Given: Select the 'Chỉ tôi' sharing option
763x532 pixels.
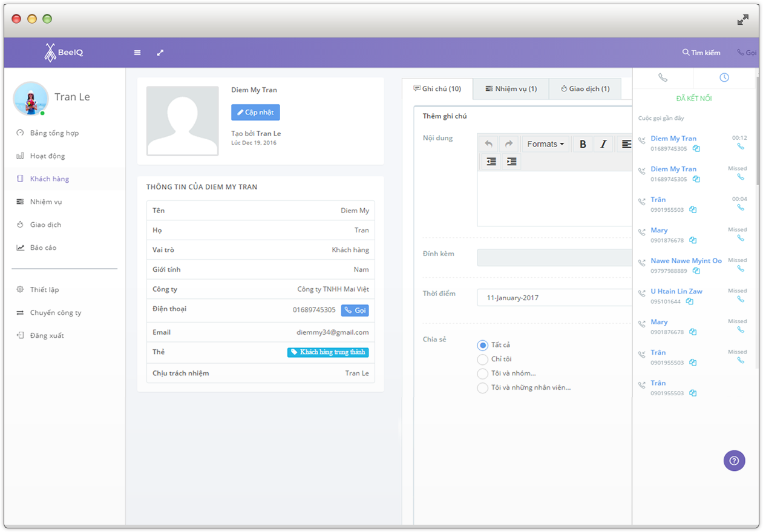Looking at the screenshot, I should (x=482, y=360).
